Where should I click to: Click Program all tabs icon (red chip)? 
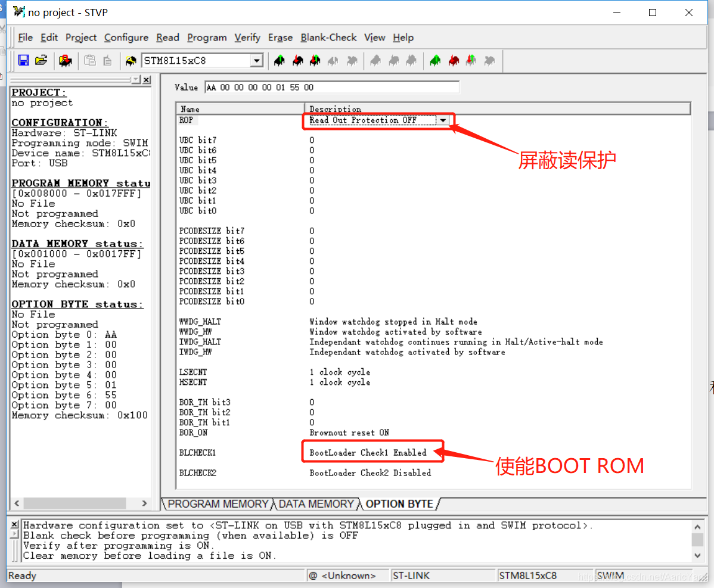coord(454,61)
